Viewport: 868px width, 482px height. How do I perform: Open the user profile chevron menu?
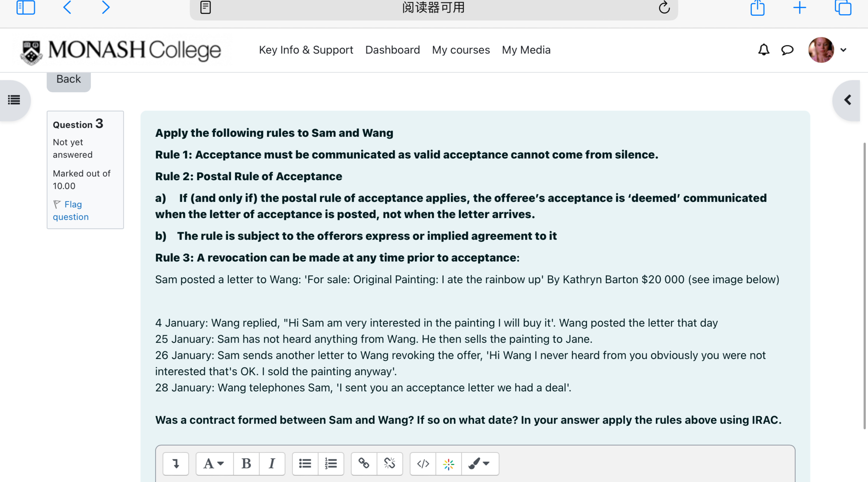[x=844, y=50]
